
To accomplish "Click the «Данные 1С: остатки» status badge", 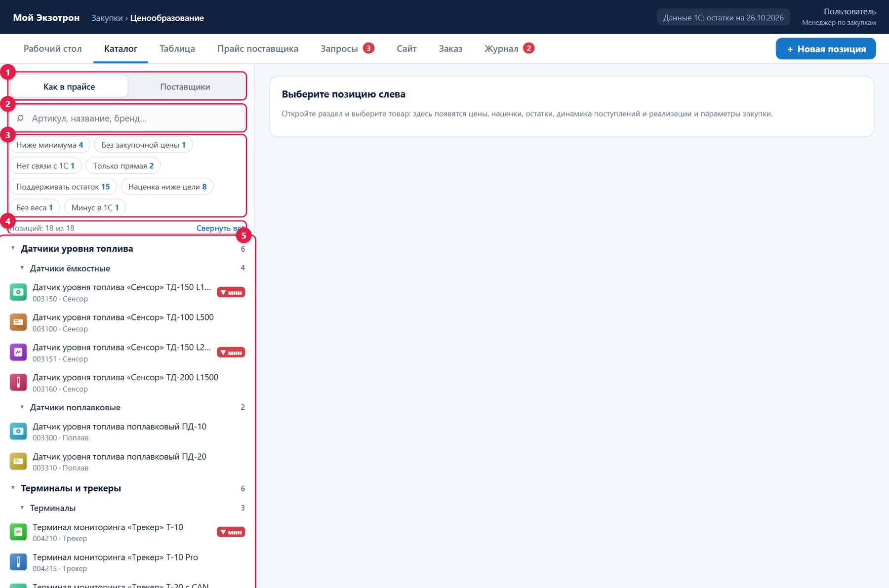I will (x=723, y=18).
